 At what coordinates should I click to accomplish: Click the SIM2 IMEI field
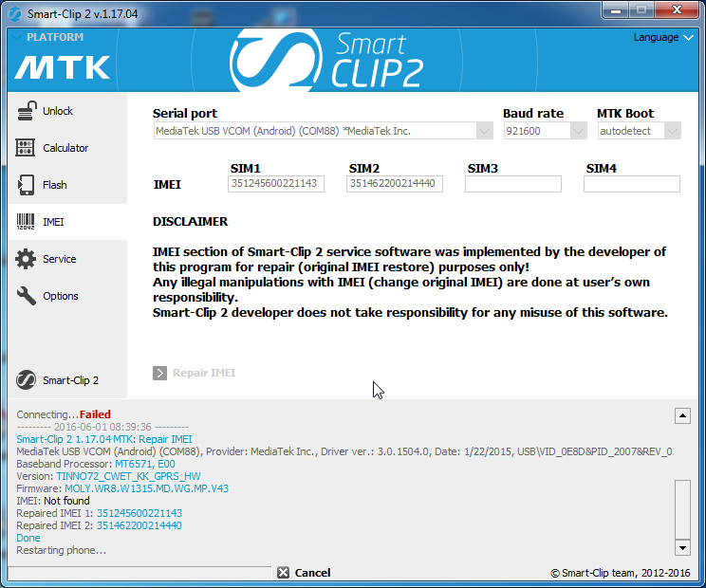pos(395,184)
